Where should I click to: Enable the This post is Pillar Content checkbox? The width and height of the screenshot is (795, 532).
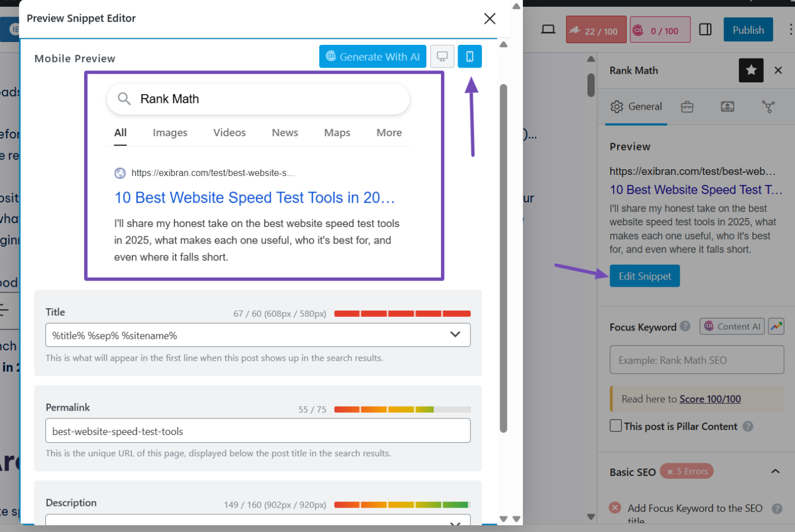[x=615, y=426]
